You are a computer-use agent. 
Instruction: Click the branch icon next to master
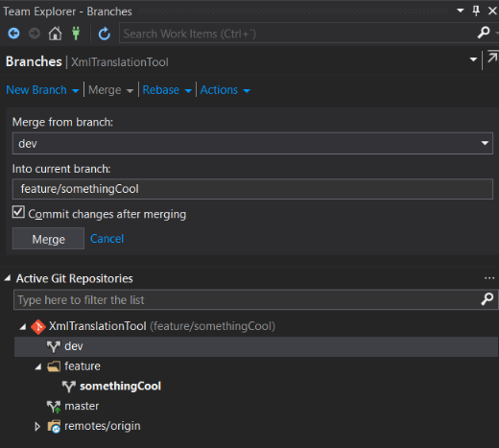(54, 407)
